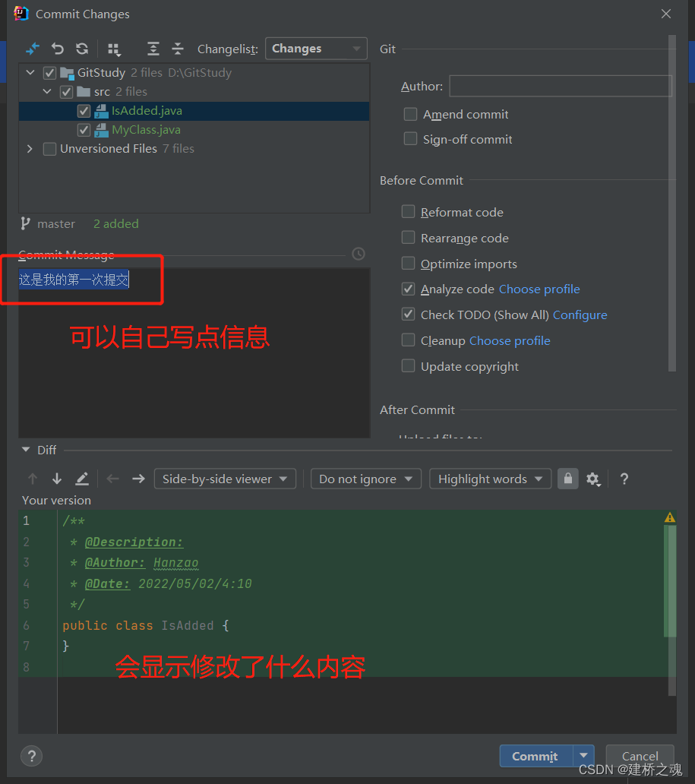
Task: Go to the next difference arrow
Action: coord(57,479)
